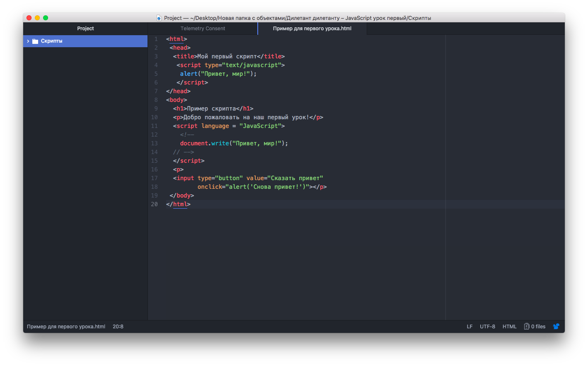Open the HTML grammar selector
This screenshot has width=588, height=366.
[x=509, y=326]
